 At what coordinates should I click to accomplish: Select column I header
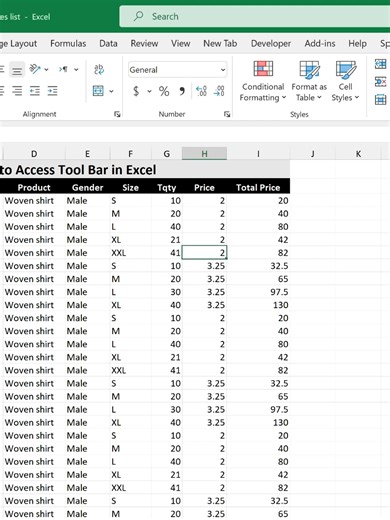click(258, 154)
